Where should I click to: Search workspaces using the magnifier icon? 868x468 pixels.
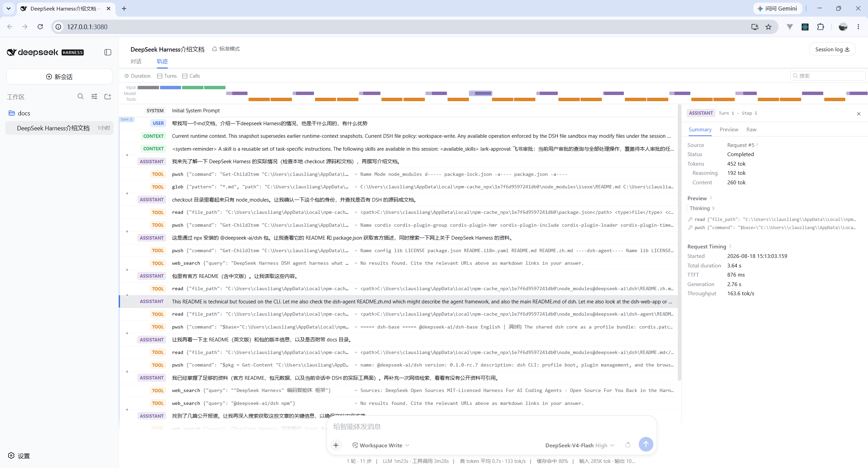(x=80, y=97)
